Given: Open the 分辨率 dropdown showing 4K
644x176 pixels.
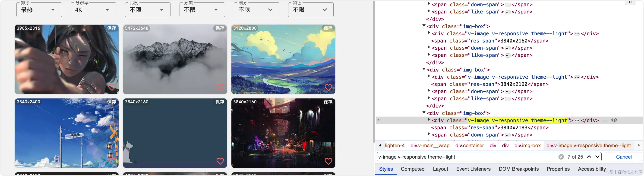Looking at the screenshot, I should pyautogui.click(x=93, y=10).
